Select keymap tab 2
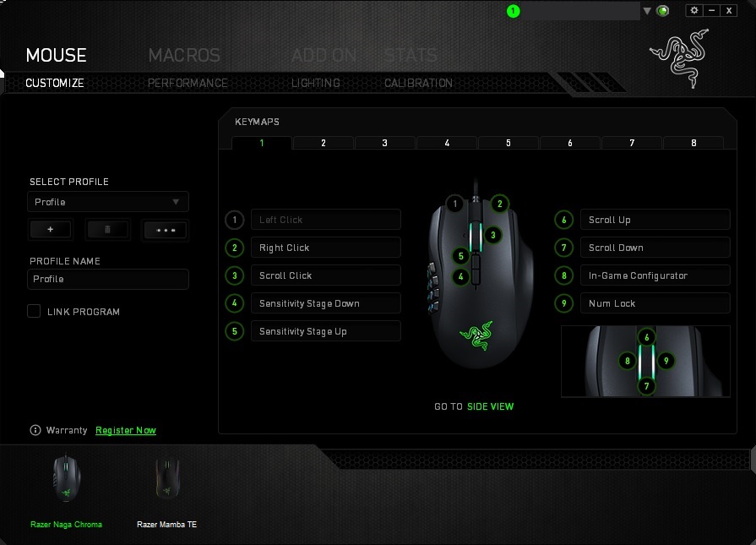756x545 pixels. click(324, 143)
